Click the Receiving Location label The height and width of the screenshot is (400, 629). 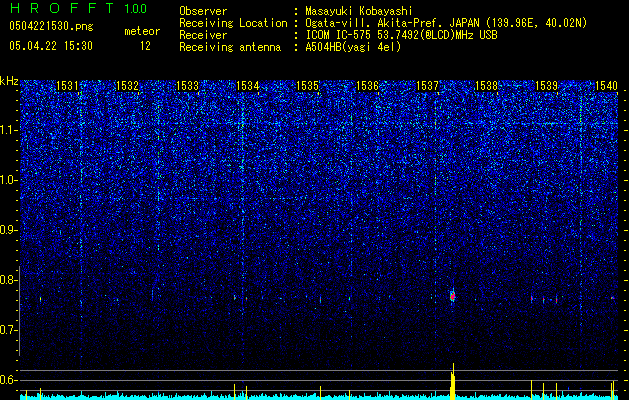(x=233, y=23)
